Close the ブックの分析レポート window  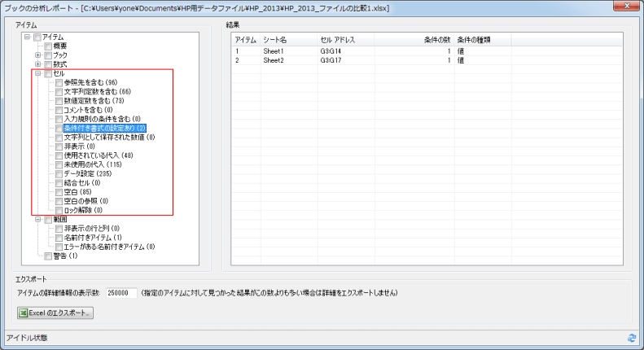coord(626,6)
